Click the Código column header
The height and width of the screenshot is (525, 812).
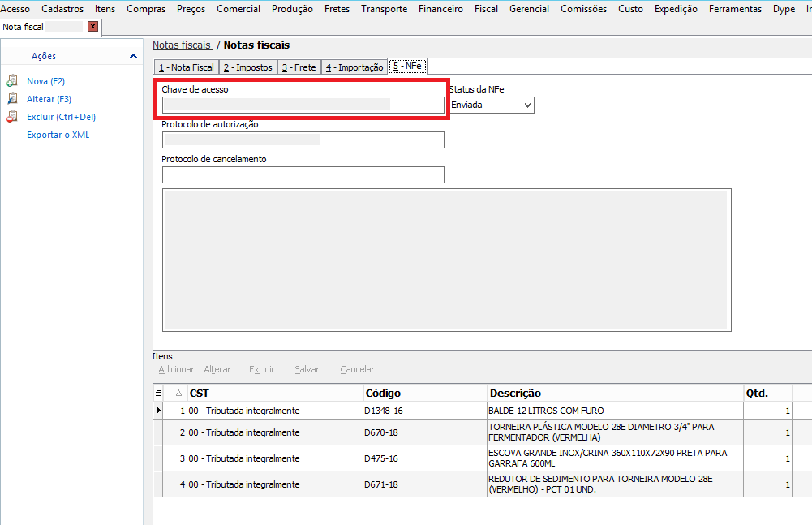[425, 393]
